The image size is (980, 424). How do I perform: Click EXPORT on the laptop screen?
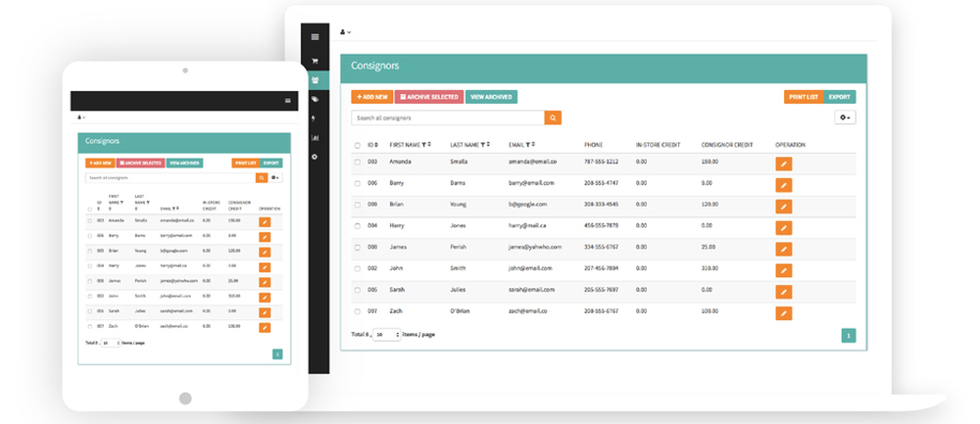point(840,97)
